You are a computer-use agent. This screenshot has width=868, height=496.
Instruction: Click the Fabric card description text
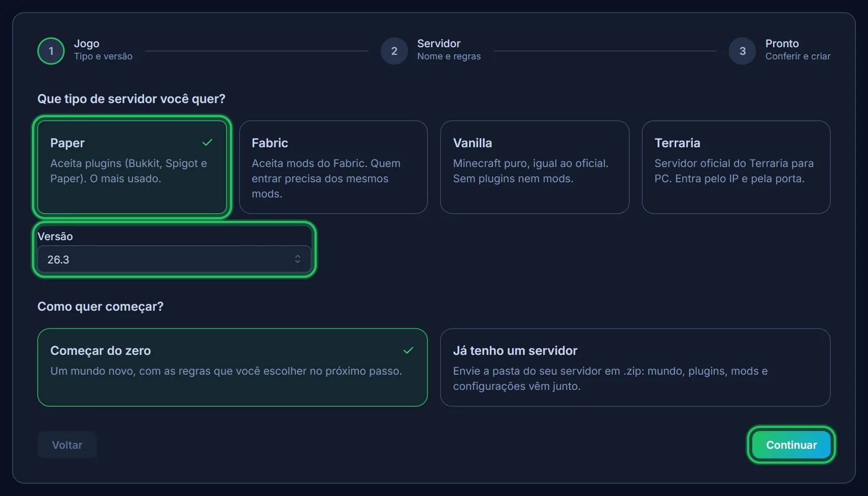(326, 178)
